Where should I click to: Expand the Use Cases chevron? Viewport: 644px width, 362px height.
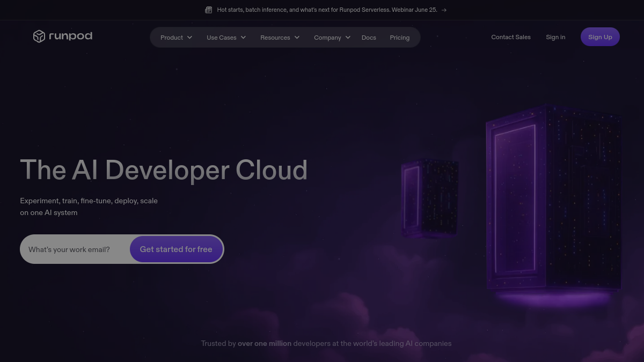243,38
